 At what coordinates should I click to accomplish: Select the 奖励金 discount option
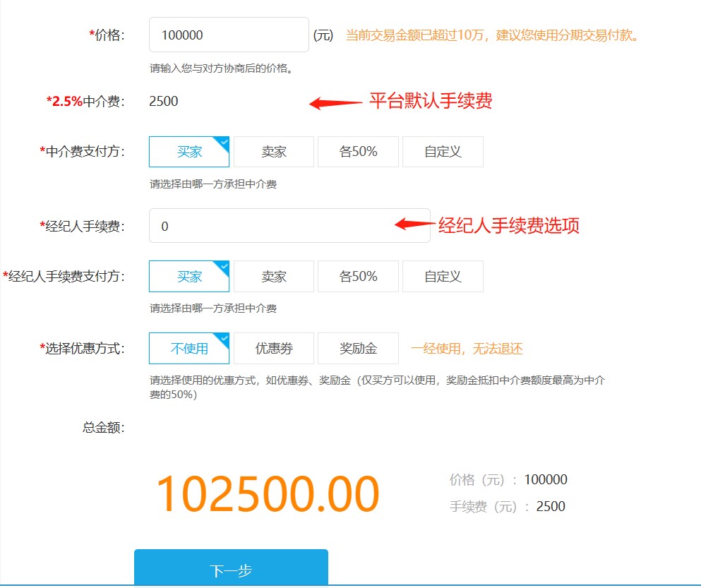358,349
